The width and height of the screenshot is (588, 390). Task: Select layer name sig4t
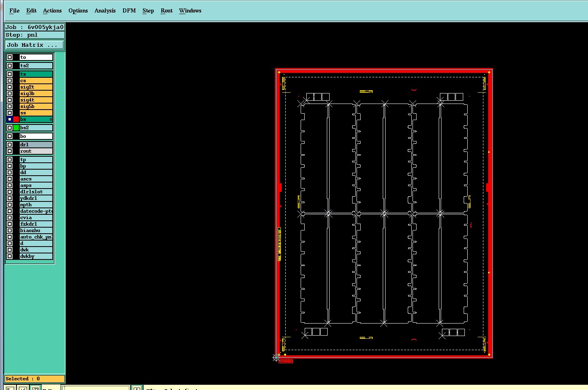click(x=36, y=100)
